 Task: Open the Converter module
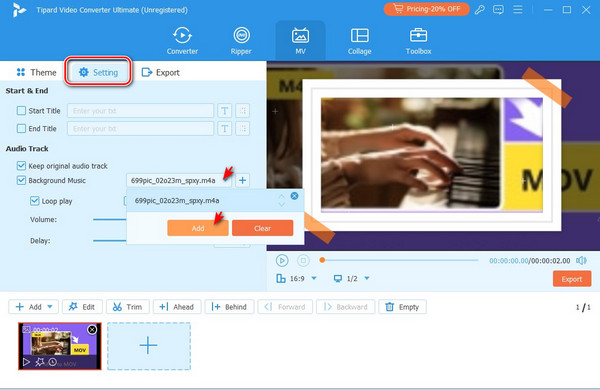[182, 41]
